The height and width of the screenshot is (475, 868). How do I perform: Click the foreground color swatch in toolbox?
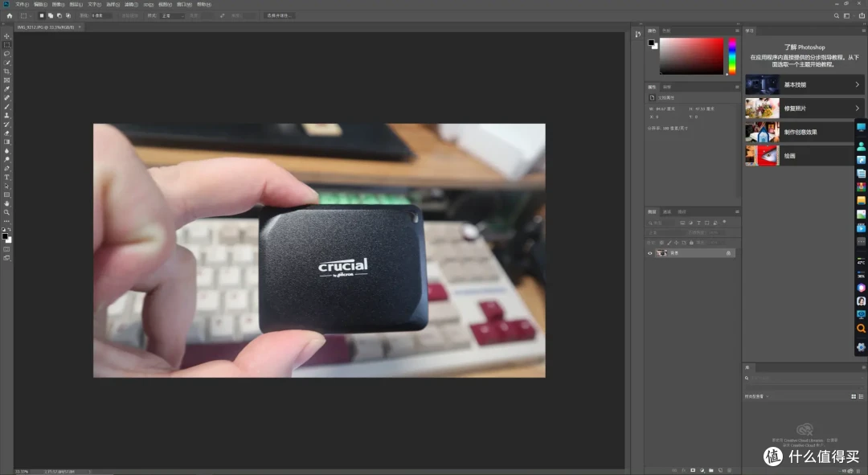(5, 236)
